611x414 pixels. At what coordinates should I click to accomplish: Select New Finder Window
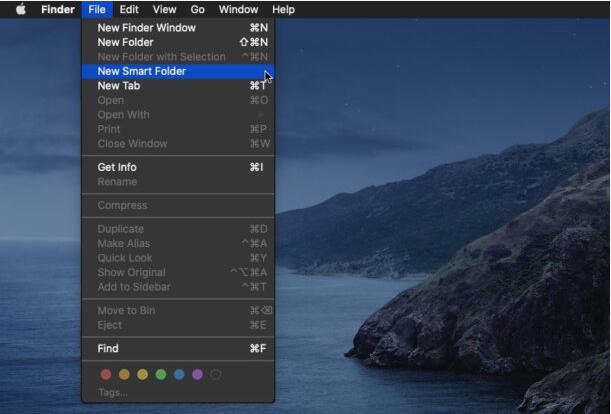(x=146, y=28)
